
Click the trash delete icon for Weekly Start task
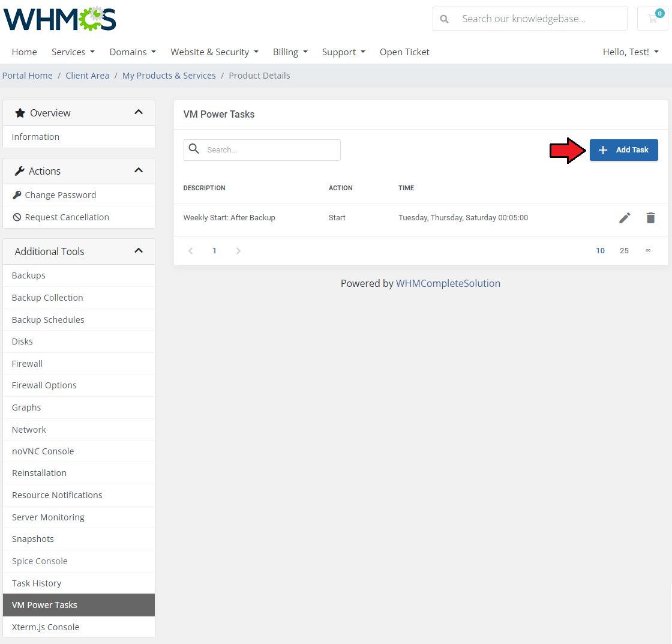point(650,218)
